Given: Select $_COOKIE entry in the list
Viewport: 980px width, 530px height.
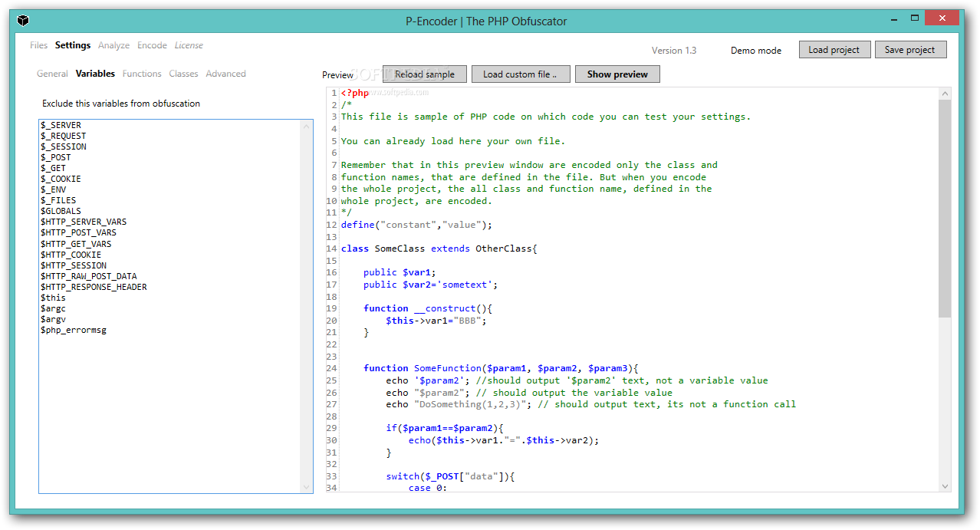Looking at the screenshot, I should [61, 179].
